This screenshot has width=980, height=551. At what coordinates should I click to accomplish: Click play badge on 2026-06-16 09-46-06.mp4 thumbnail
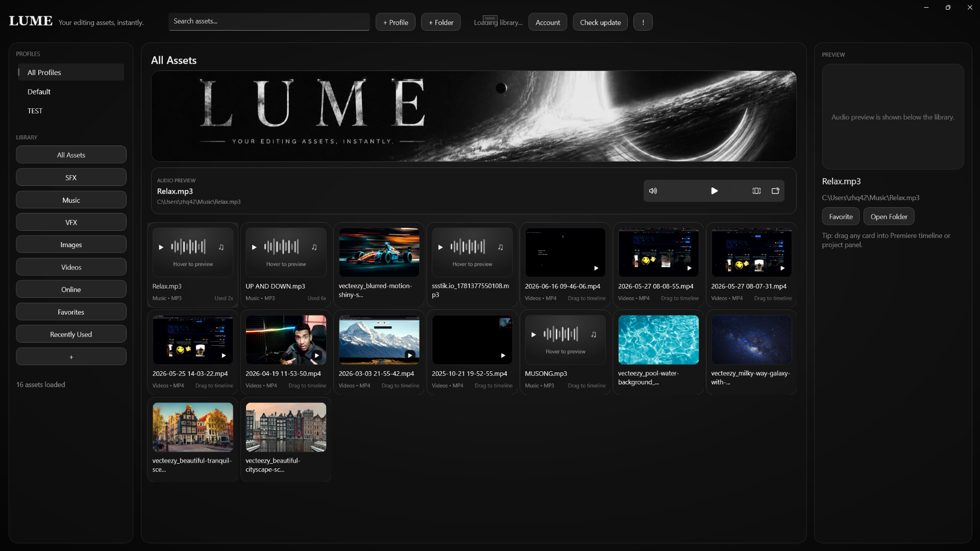pos(596,268)
